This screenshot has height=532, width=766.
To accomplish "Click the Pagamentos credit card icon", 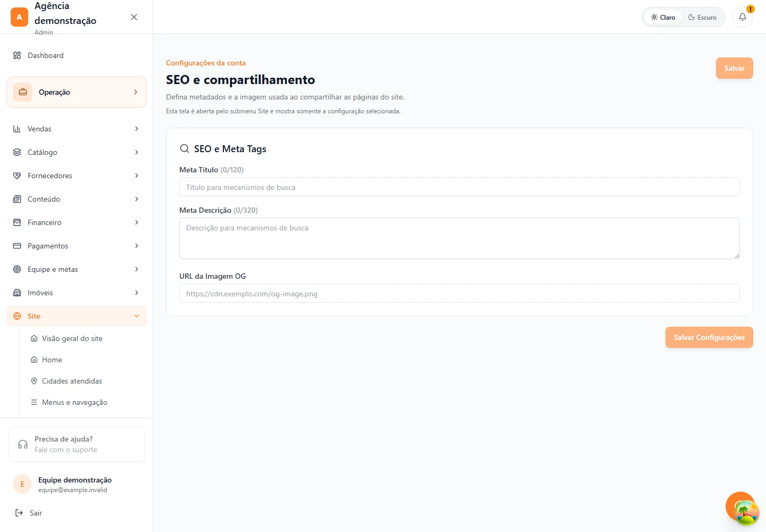I will click(17, 246).
